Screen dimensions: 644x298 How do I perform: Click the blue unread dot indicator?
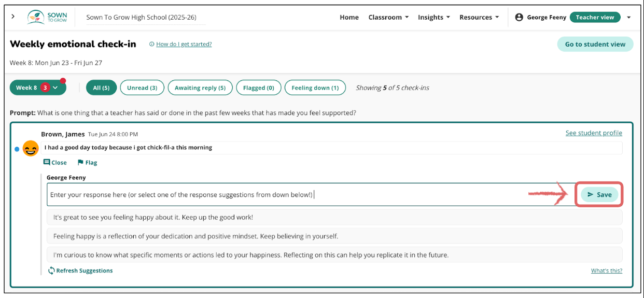point(17,149)
